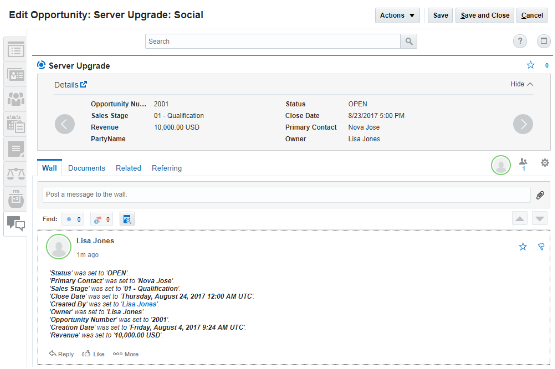Click the Owner value 'Lisa Jones' in details

[x=364, y=139]
